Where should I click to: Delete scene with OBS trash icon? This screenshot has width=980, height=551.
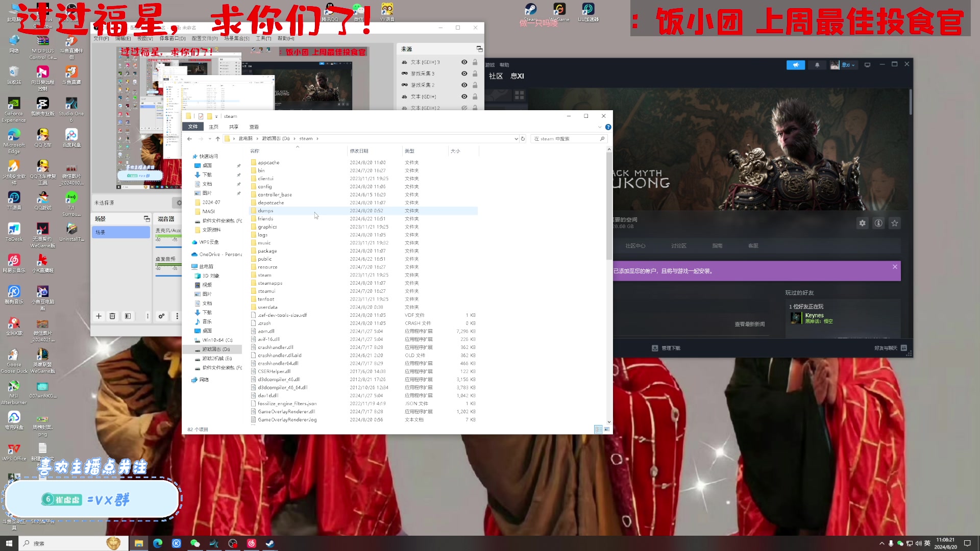click(x=113, y=316)
